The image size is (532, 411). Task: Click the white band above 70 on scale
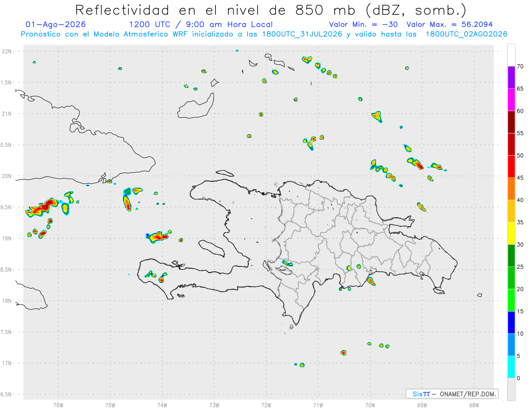click(511, 55)
